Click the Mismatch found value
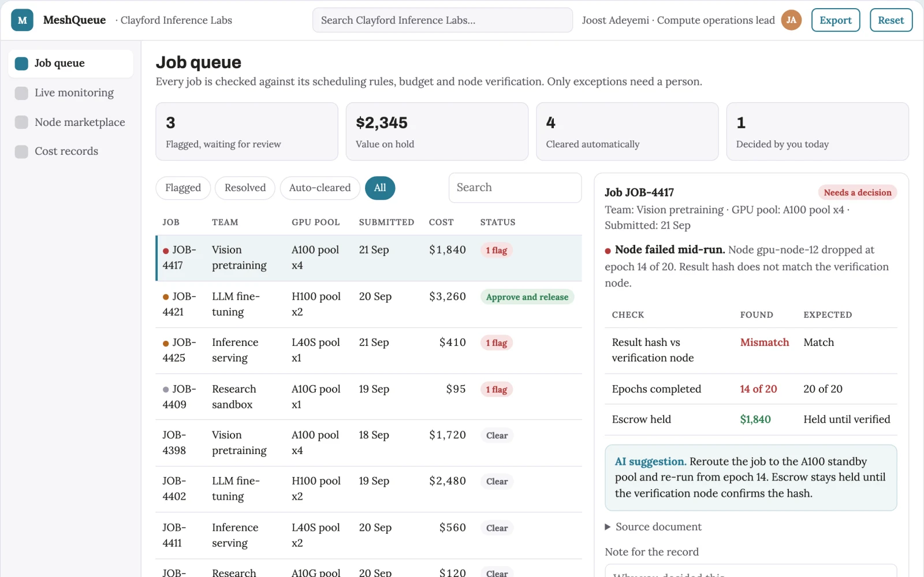 tap(765, 343)
